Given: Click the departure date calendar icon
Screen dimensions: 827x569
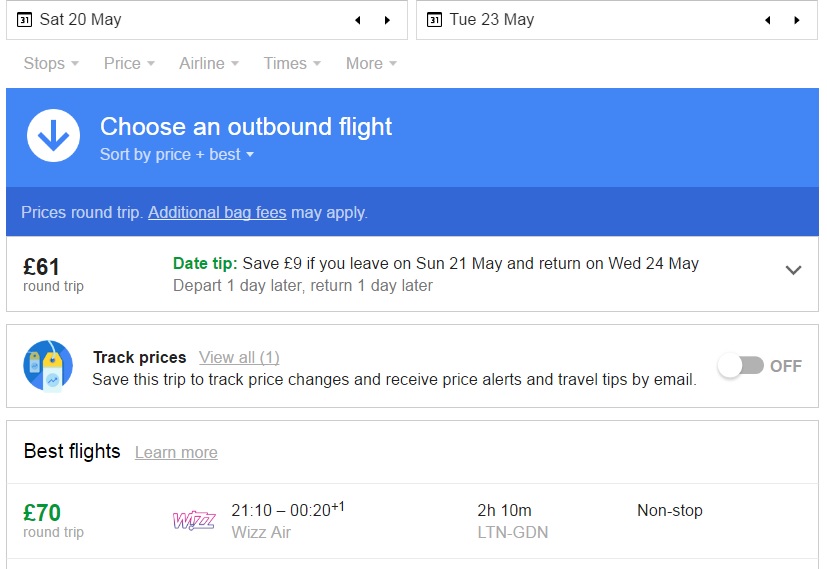Looking at the screenshot, I should pos(24,20).
